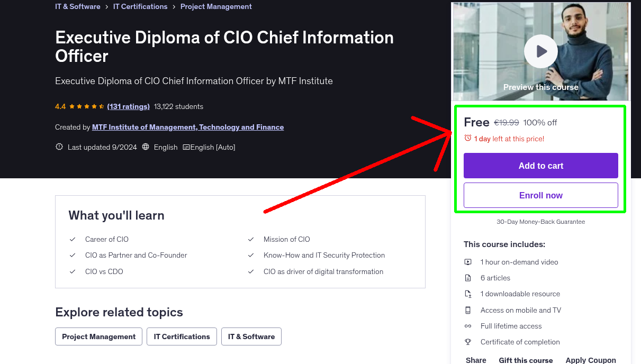
Task: Click Enroll now button
Action: pos(541,195)
